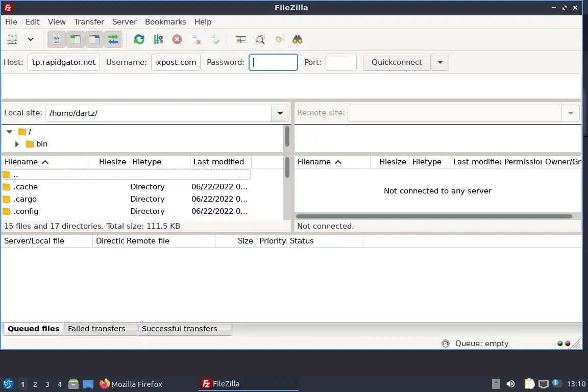Toggle remote directory tree display
588x392 pixels.
tap(94, 39)
